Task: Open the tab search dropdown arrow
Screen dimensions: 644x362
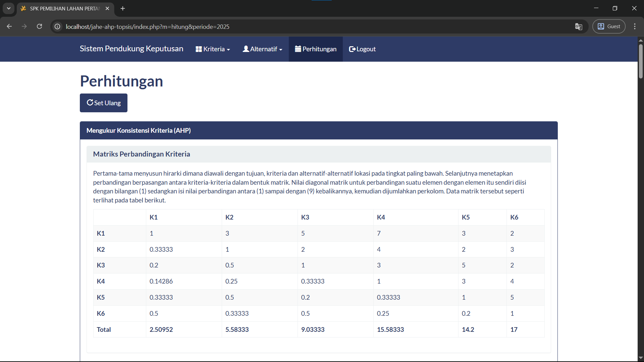Action: coord(9,8)
